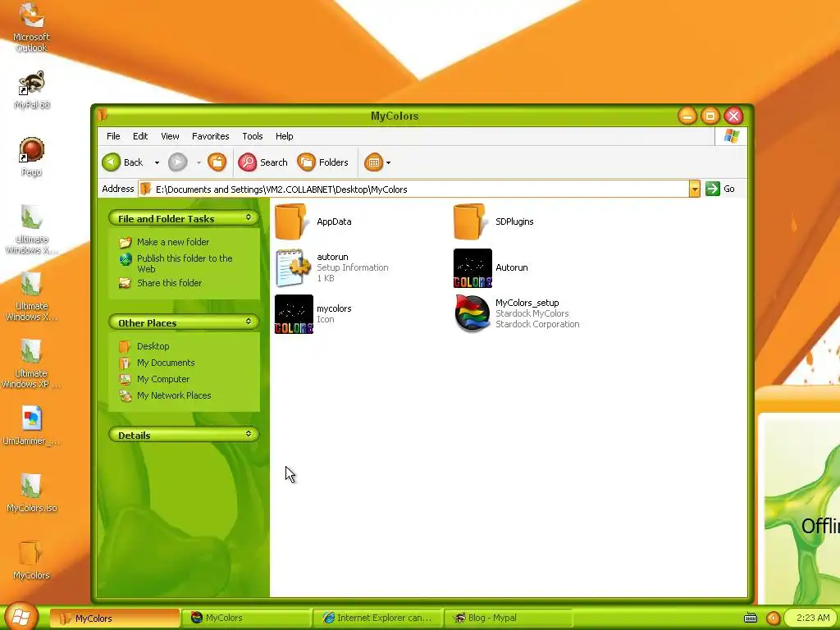
Task: Click into the address path field
Action: coord(413,189)
